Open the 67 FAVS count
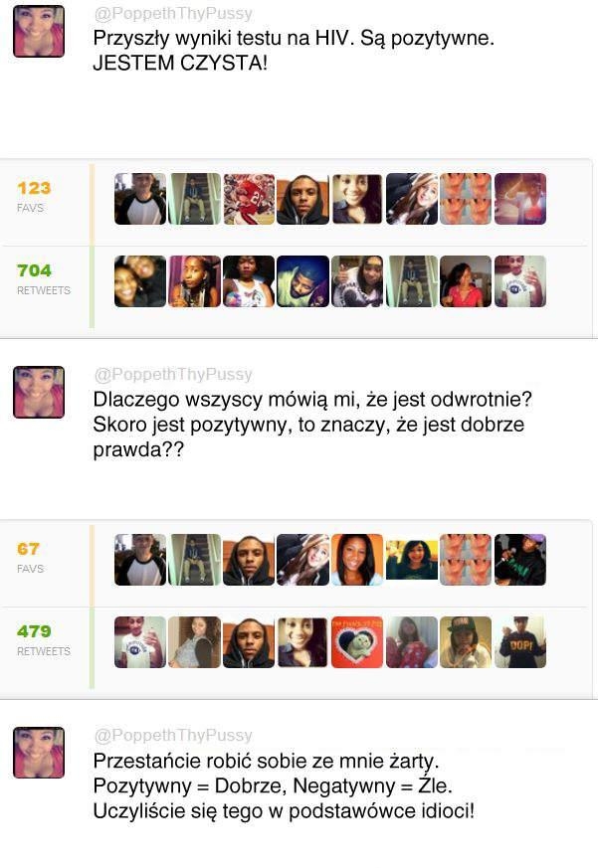This screenshot has height=868, width=598. [31, 557]
